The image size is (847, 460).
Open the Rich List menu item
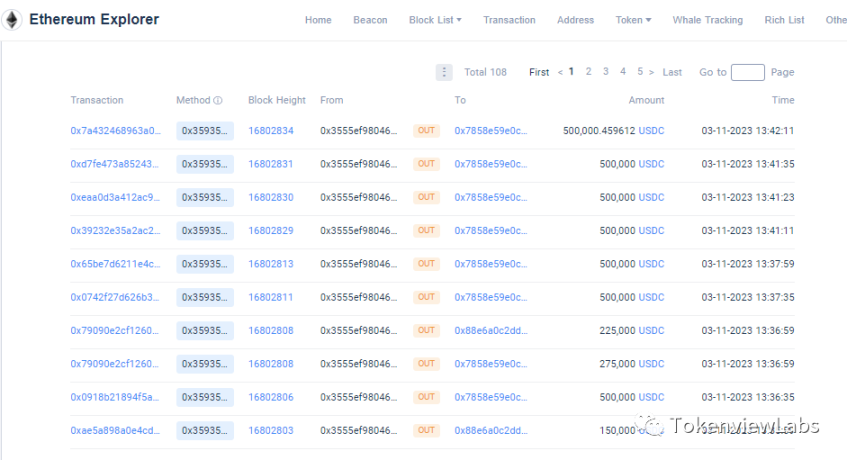784,20
